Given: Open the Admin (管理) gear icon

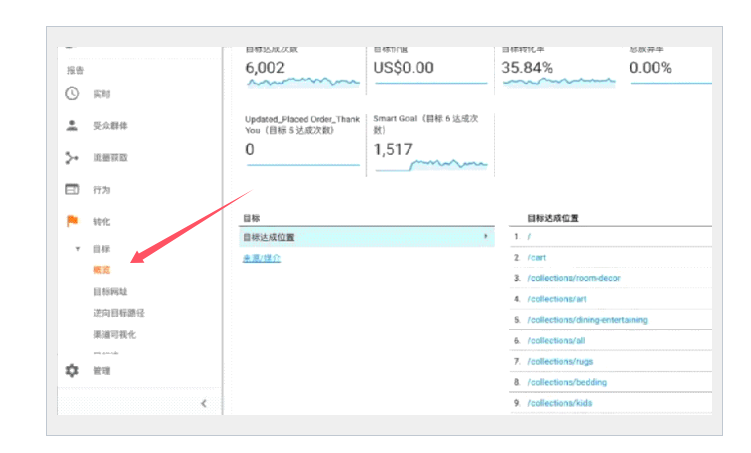Looking at the screenshot, I should [72, 370].
